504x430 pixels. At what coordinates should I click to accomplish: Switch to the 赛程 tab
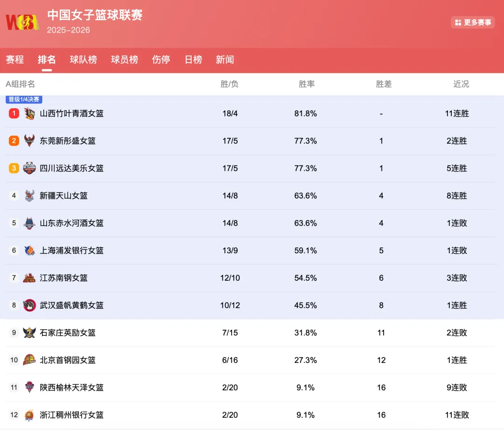point(15,59)
